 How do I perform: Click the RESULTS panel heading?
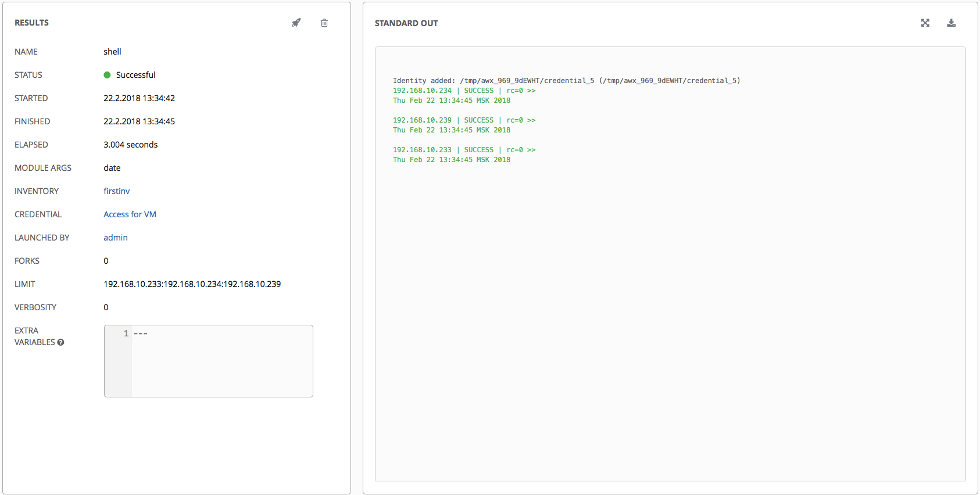[x=32, y=23]
